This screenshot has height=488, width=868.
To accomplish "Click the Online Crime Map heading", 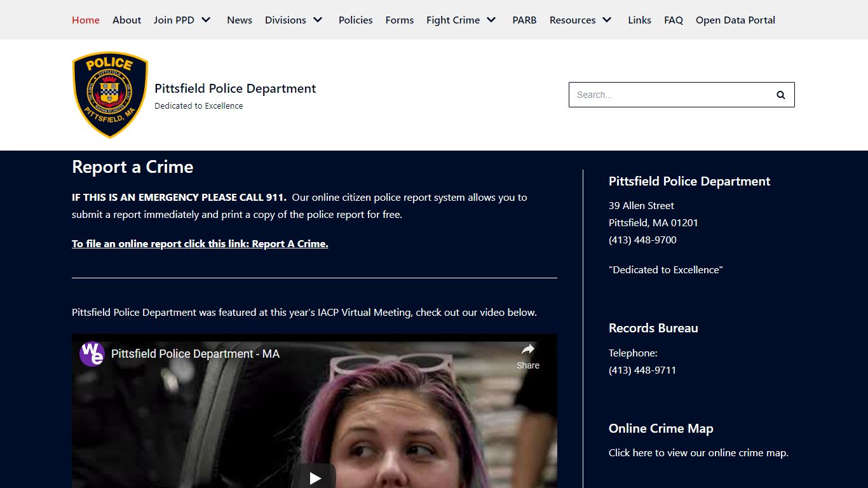I will click(x=661, y=429).
